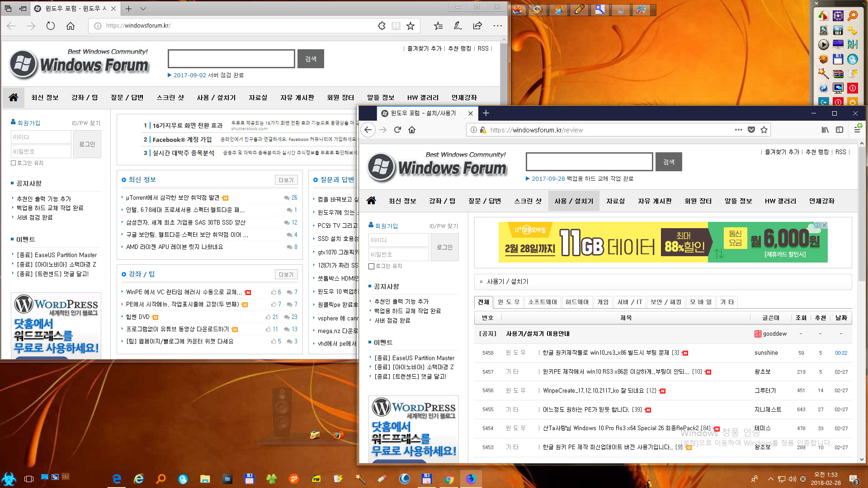
Task: Open Firefox hamburger menu
Action: pyautogui.click(x=857, y=130)
